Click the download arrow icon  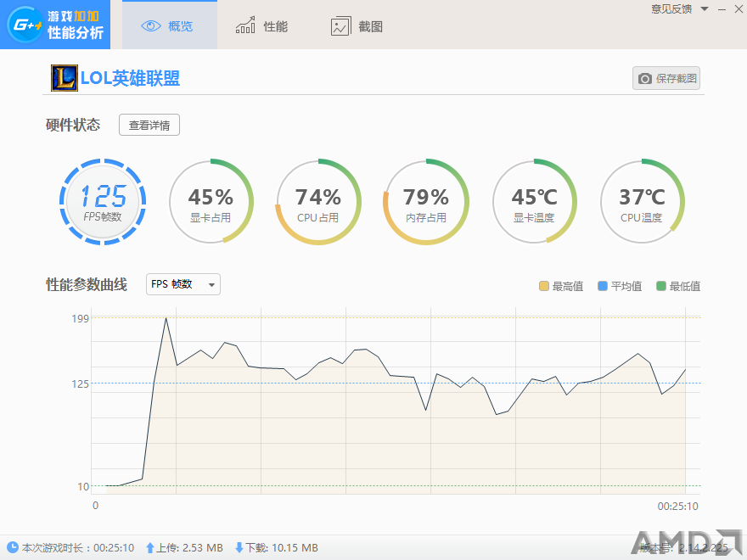(x=239, y=548)
